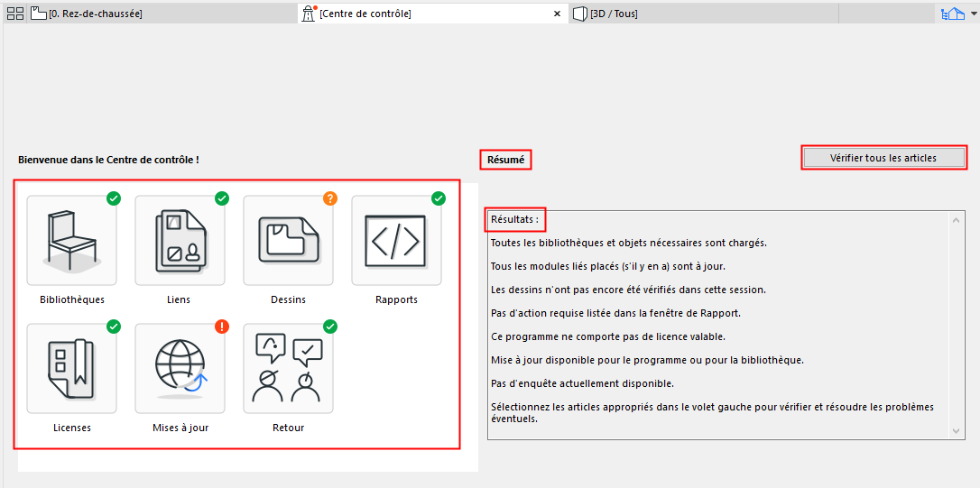
Task: Click Vérifier tous les articles button
Action: click(x=883, y=158)
